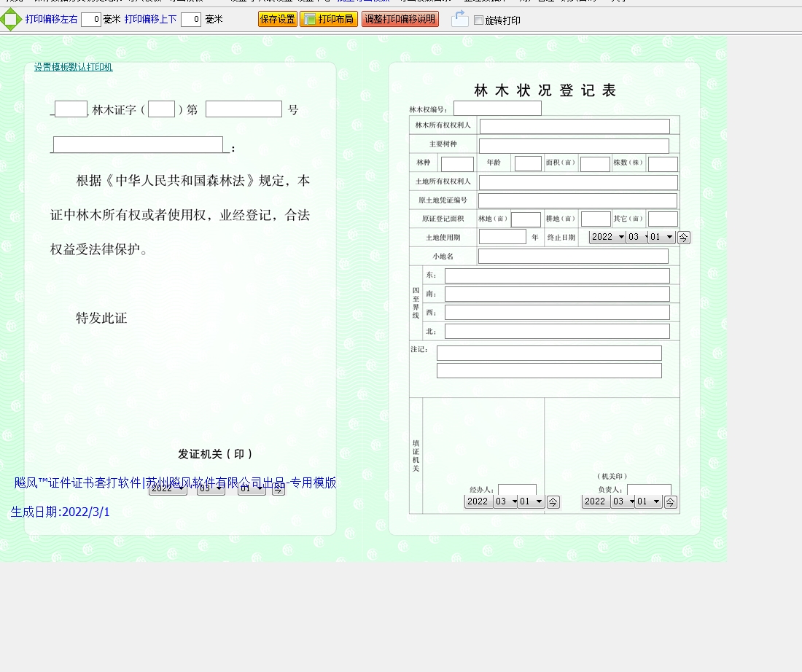802x672 pixels.
Task: Click the export arrow icon beside rotate print
Action: [x=459, y=19]
